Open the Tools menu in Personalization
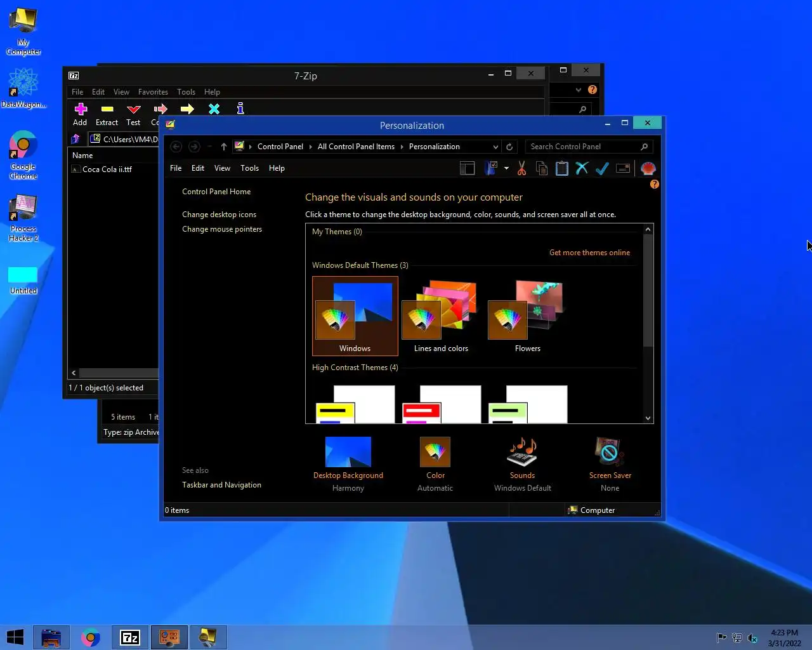 point(249,168)
